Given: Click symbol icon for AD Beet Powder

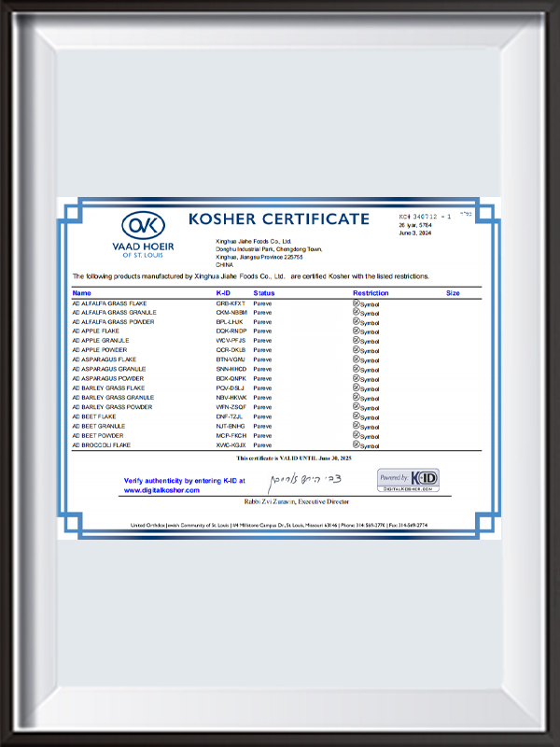Looking at the screenshot, I should pyautogui.click(x=356, y=435).
